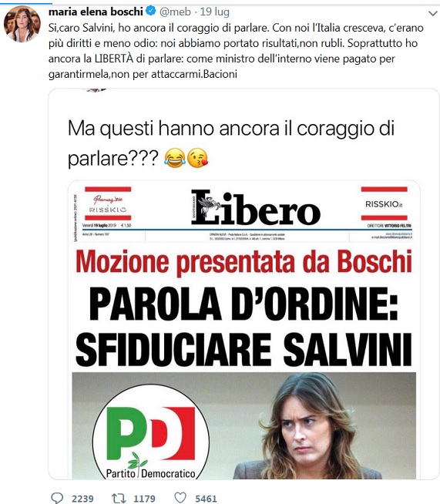Click the reply speech bubble icon

57,498
